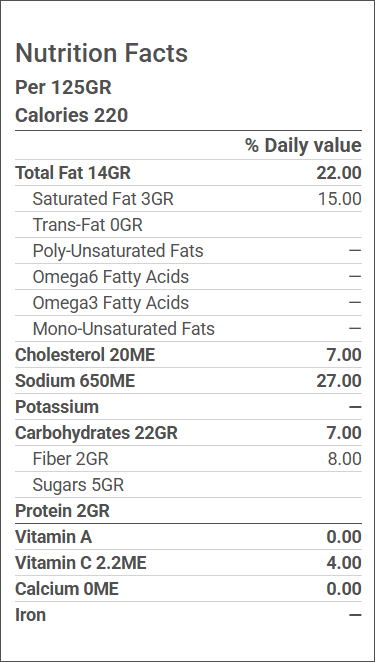Click the Calcium 0ME row
This screenshot has height=662, width=375.
pyautogui.click(x=188, y=589)
